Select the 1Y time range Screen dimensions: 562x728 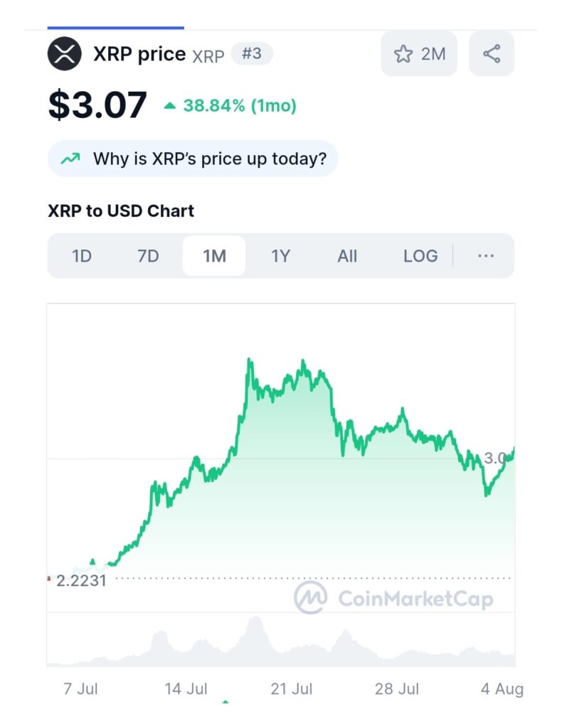click(x=281, y=256)
